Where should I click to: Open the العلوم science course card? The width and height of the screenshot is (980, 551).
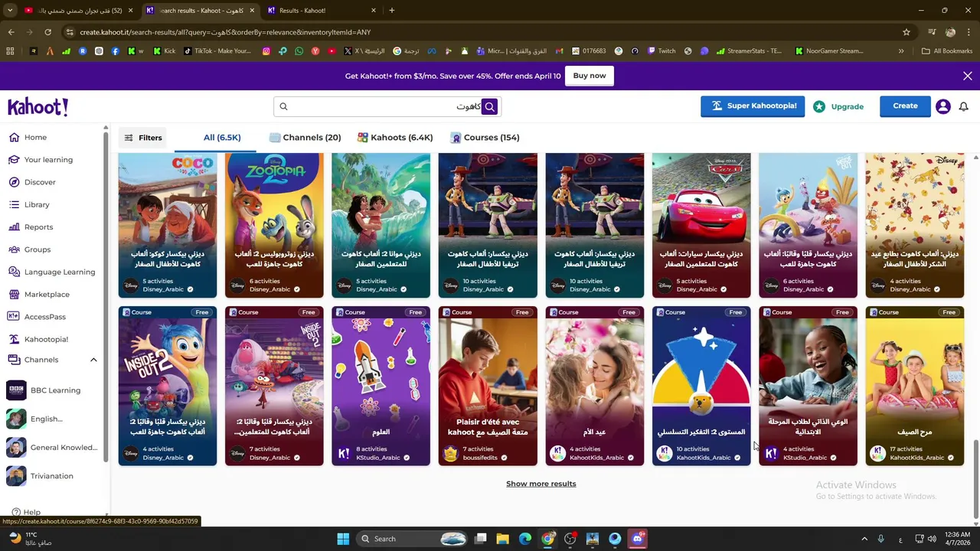click(x=381, y=386)
